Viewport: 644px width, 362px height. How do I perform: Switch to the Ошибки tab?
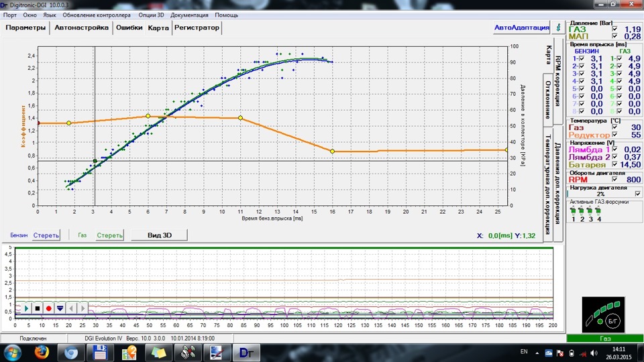(129, 28)
